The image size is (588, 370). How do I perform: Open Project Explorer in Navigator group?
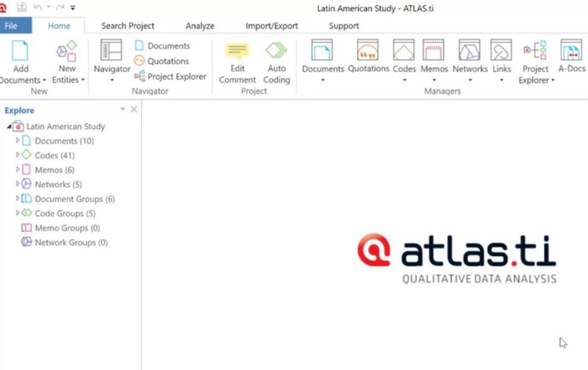pos(170,77)
